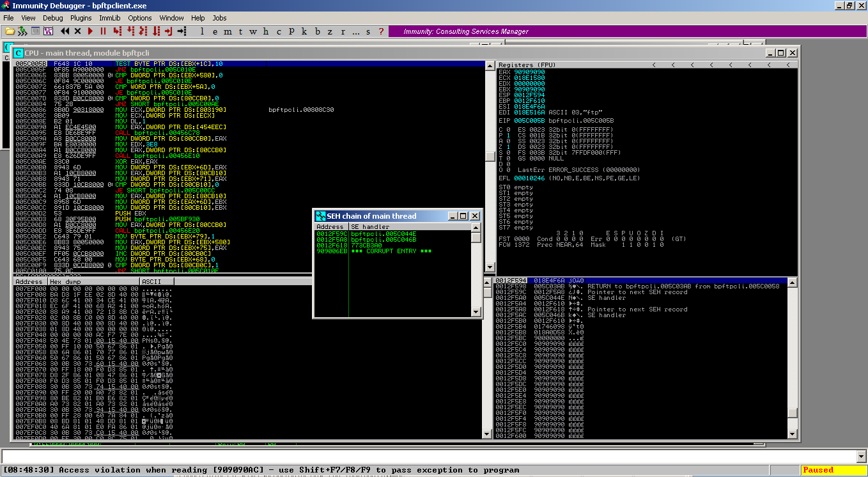Click the purple PyCommands list icon

48,31
